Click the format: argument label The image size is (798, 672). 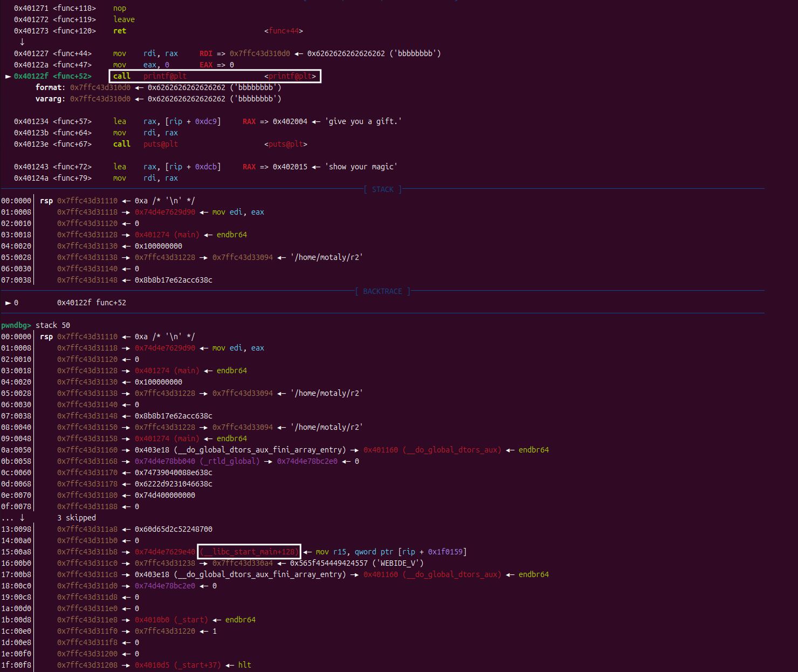pos(50,87)
